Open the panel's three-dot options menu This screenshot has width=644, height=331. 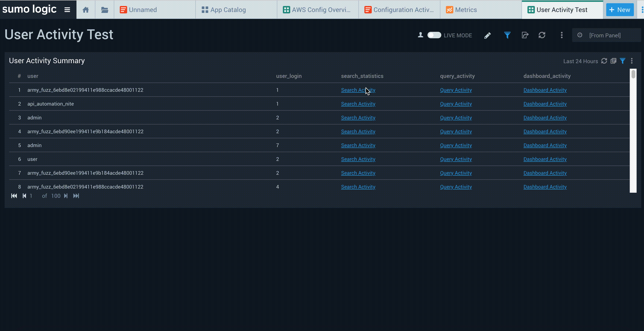pos(632,61)
